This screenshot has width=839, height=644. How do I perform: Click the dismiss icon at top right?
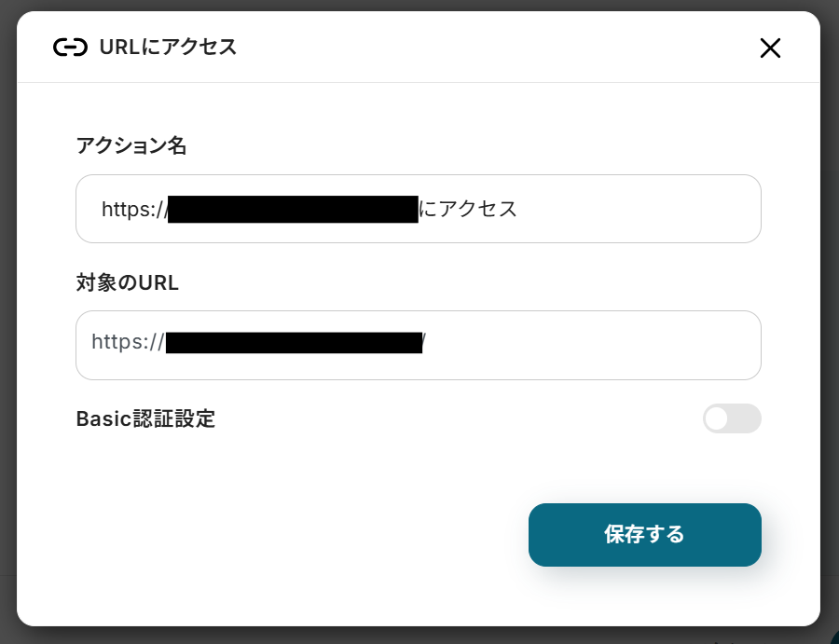[x=770, y=48]
